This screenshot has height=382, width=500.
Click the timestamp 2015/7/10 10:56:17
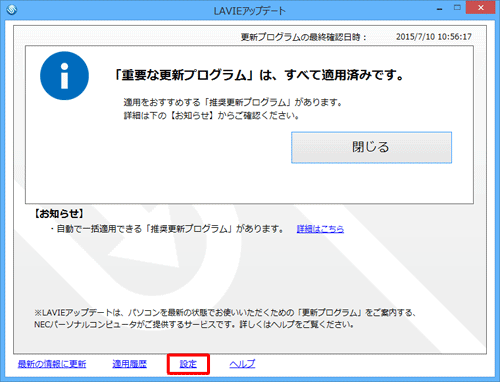(434, 37)
